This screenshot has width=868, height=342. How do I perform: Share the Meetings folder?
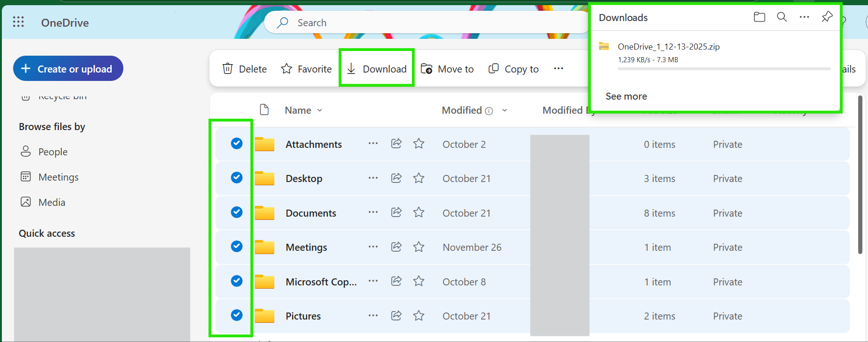pos(396,247)
